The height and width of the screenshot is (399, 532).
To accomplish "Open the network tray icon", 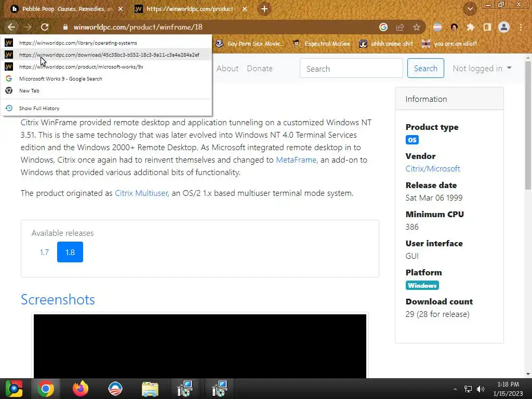I will click(x=468, y=389).
